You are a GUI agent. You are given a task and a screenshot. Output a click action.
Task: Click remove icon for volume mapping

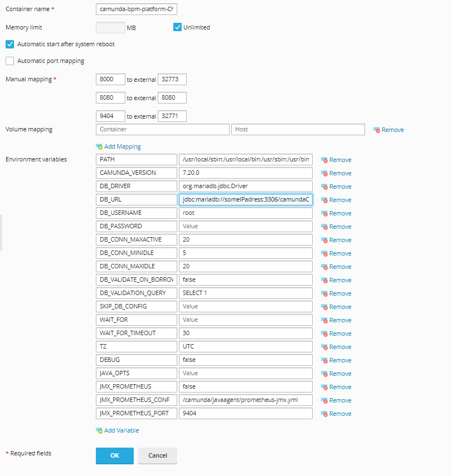coord(377,130)
